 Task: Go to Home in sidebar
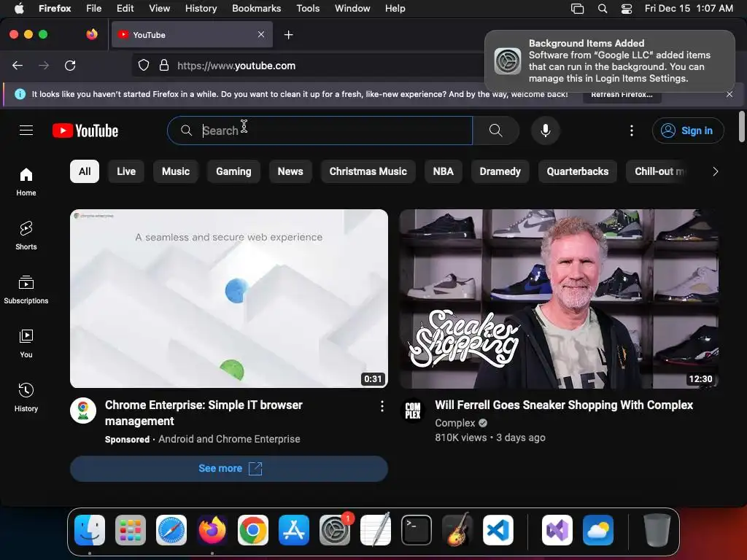pos(26,182)
